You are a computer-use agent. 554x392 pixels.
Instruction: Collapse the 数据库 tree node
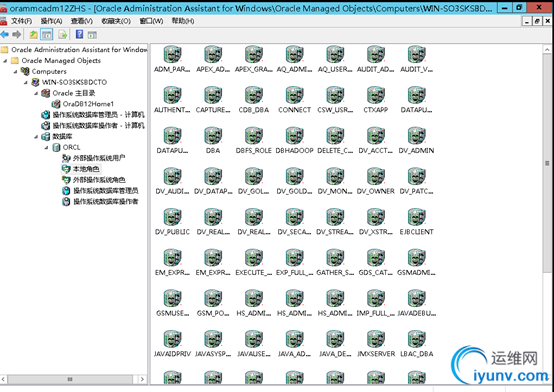click(36, 137)
